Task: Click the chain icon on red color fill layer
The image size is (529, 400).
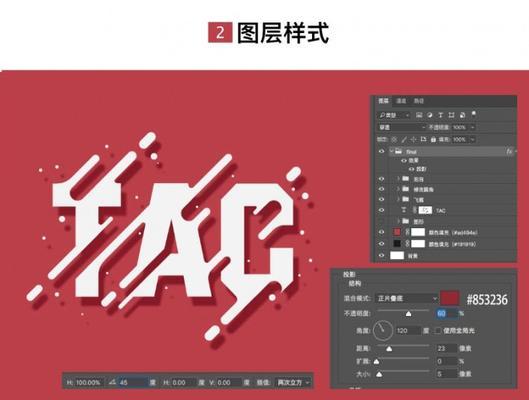Action: (407, 232)
